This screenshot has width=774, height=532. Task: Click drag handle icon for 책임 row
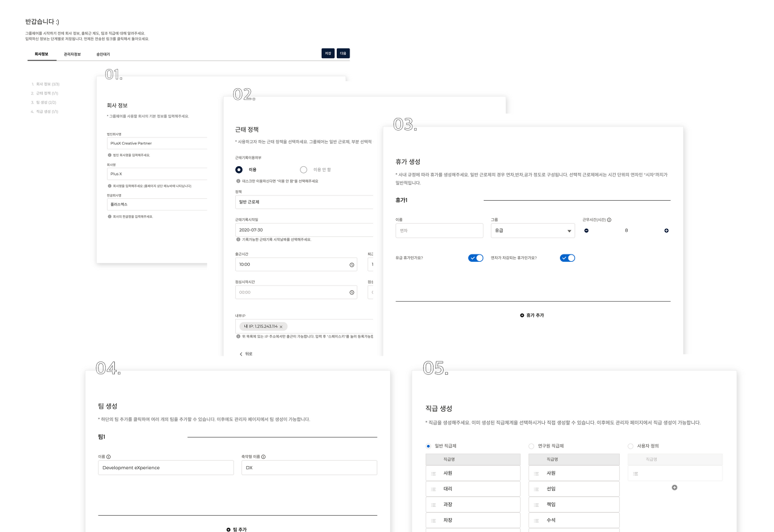point(536,505)
